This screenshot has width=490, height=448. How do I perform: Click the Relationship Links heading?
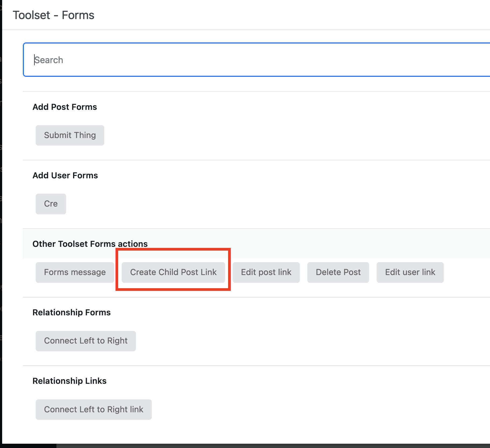coord(70,381)
